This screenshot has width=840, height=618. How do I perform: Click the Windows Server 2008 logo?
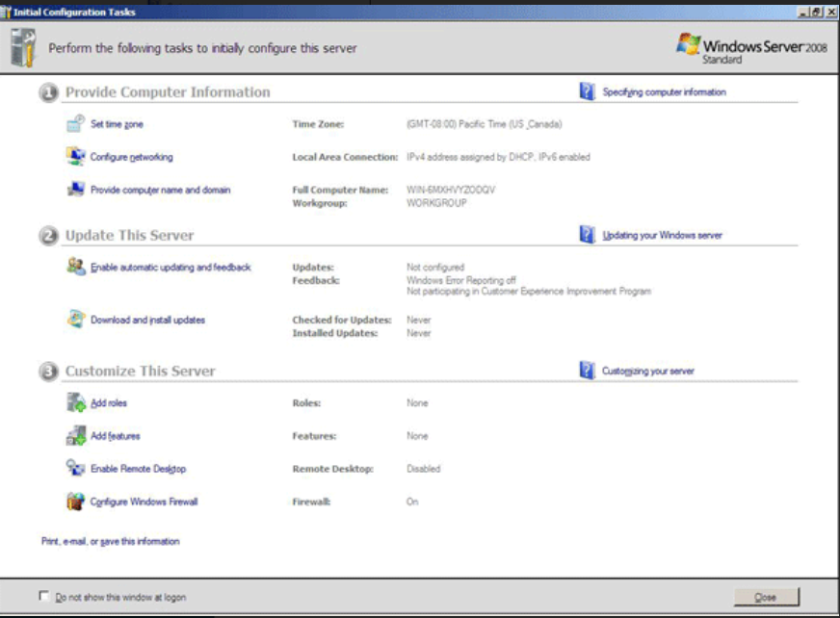(x=751, y=48)
